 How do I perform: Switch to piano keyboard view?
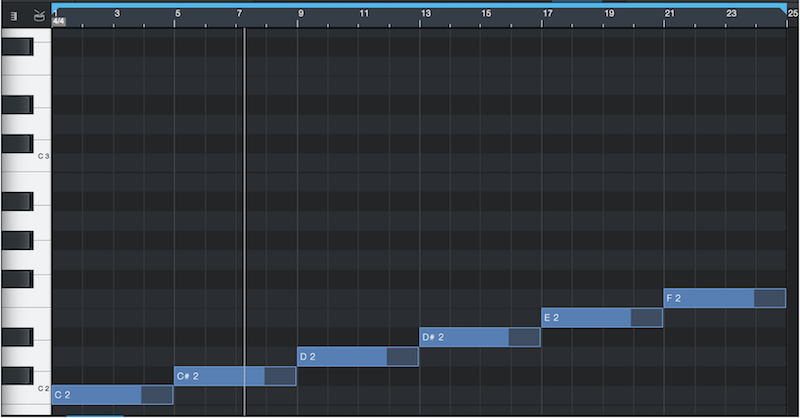coord(14,17)
